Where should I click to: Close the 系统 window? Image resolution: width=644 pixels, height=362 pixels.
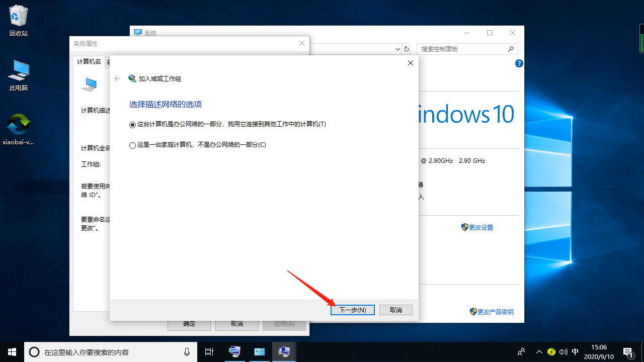click(x=513, y=33)
